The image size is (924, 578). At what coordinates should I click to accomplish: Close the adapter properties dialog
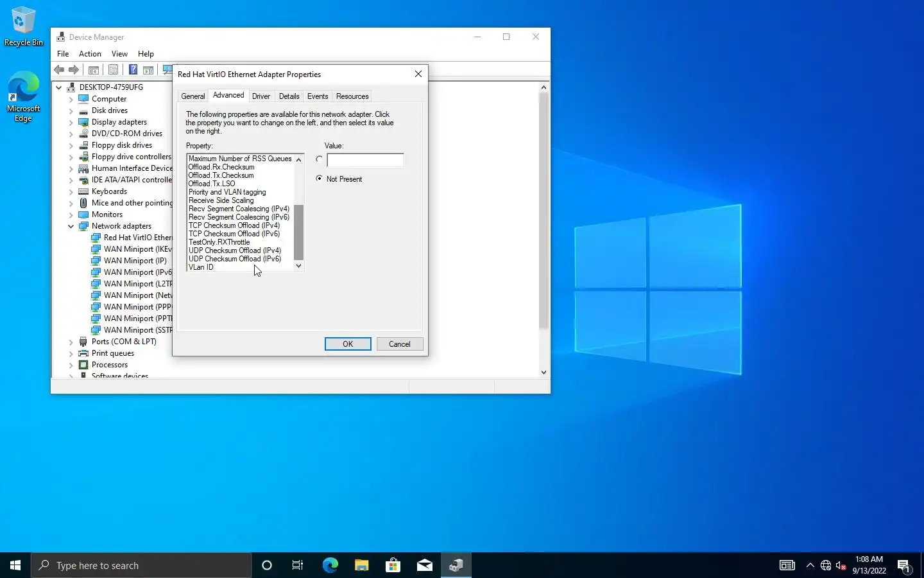click(418, 74)
